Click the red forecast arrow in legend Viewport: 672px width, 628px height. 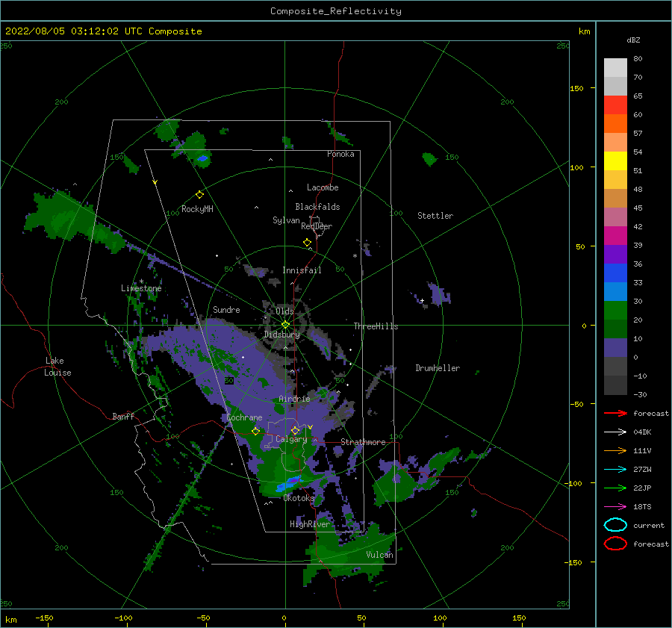click(615, 413)
